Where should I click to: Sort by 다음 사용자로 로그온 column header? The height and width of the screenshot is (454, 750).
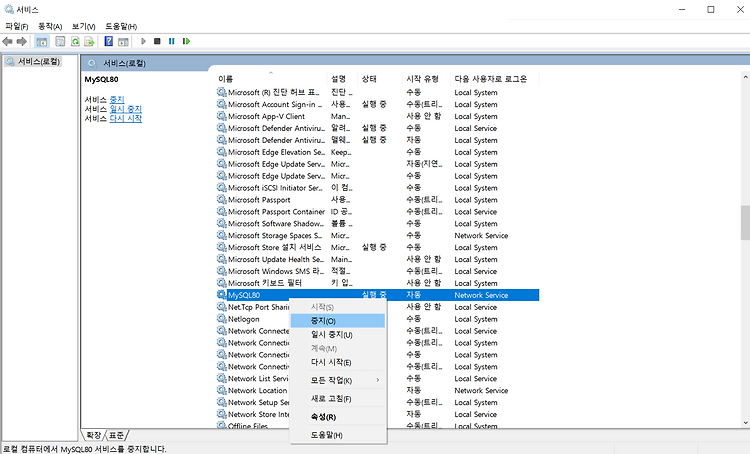pyautogui.click(x=495, y=78)
